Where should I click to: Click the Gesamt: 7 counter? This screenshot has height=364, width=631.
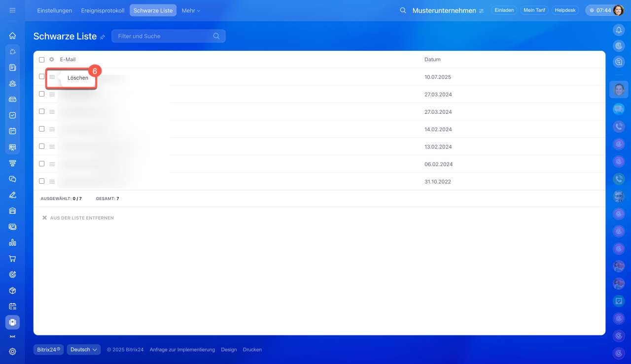pos(107,199)
